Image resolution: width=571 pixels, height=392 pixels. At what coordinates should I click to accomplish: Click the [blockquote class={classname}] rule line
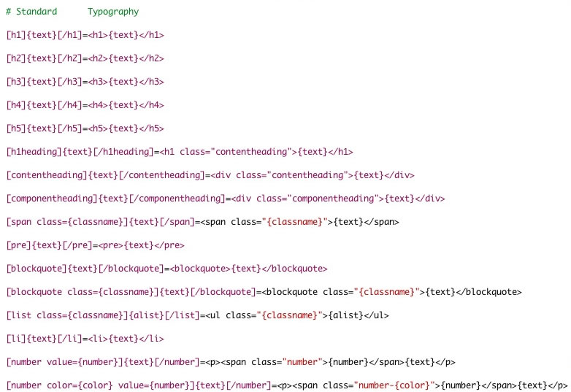click(x=264, y=292)
